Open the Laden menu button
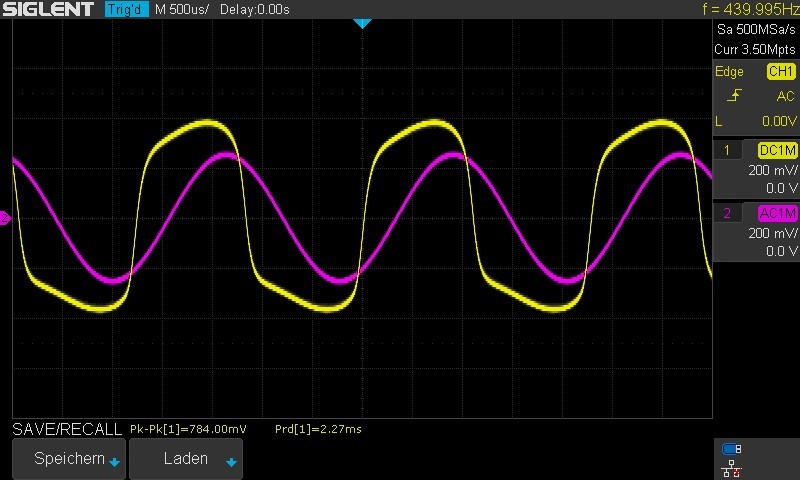Viewport: 800px width, 480px height. click(186, 459)
